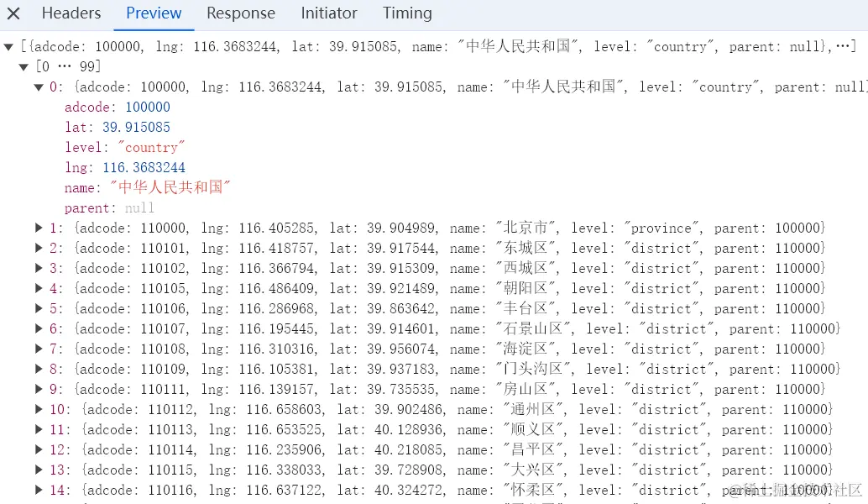Expand item 11 顺义区 entry
Image resolution: width=868 pixels, height=504 pixels.
[39, 429]
